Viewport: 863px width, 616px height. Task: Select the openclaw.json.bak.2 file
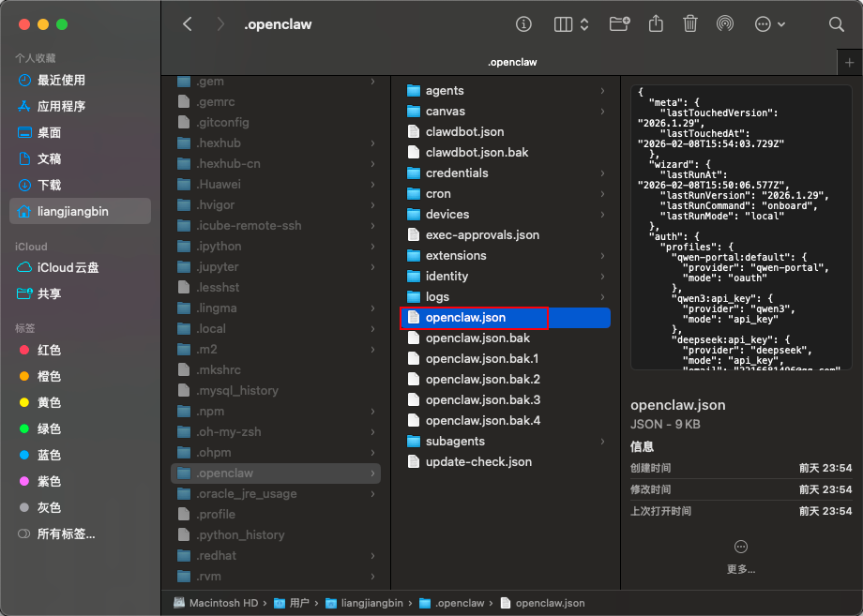click(x=506, y=380)
